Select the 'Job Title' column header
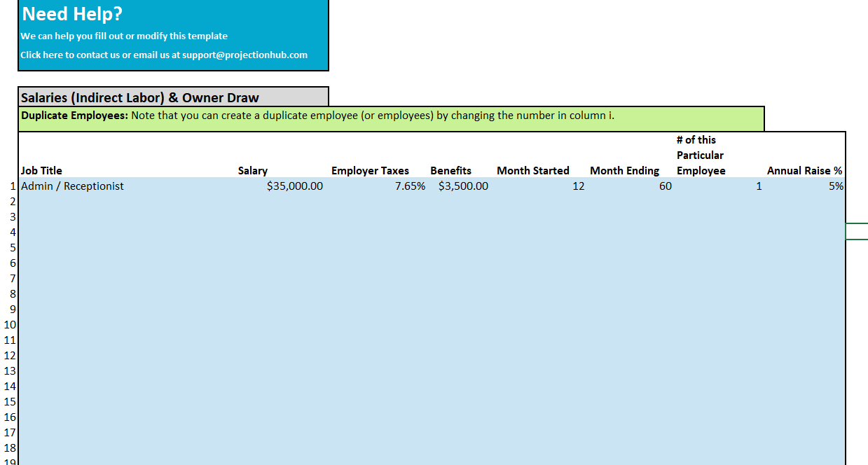The width and height of the screenshot is (868, 465). click(41, 170)
